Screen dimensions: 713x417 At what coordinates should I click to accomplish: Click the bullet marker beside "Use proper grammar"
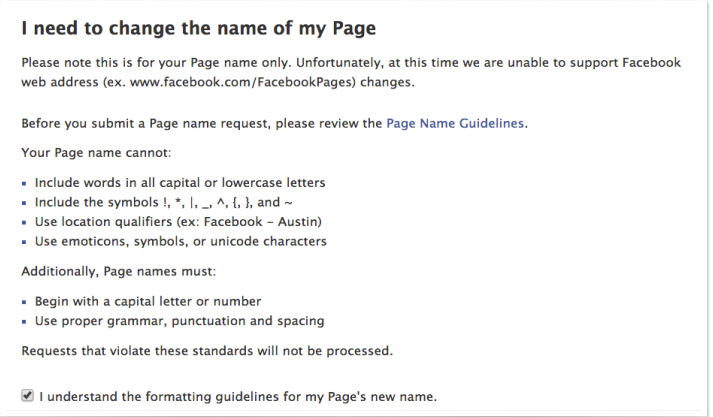pos(24,322)
